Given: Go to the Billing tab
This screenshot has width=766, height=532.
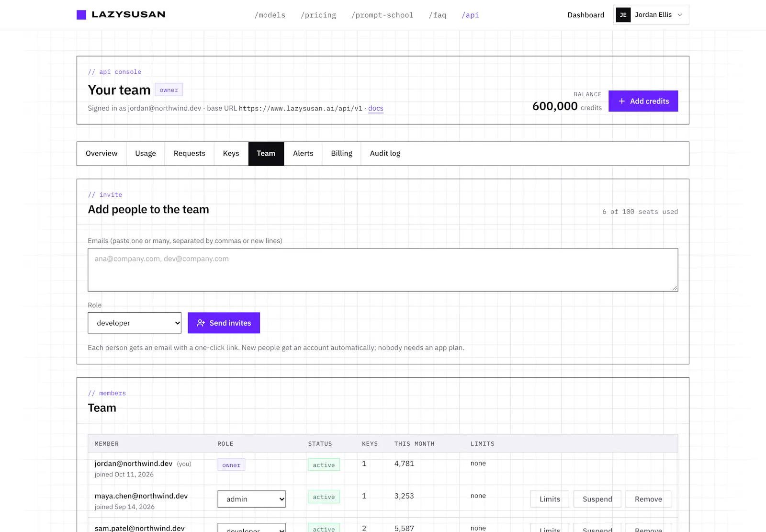Looking at the screenshot, I should pos(342,154).
